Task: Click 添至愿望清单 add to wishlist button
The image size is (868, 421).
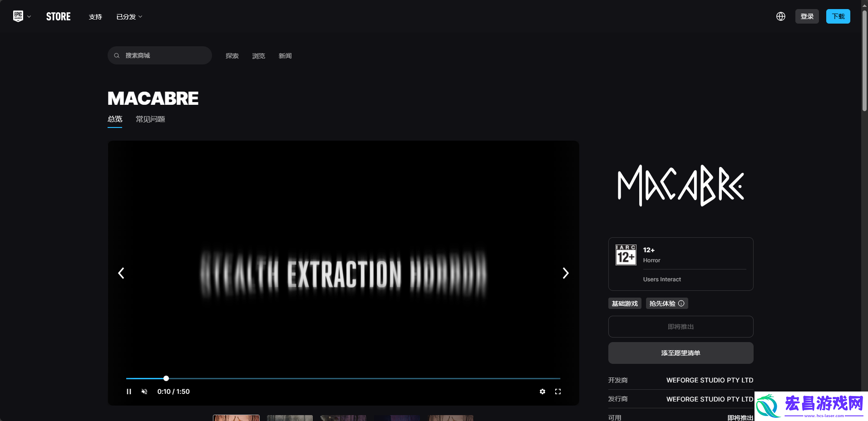Action: [x=681, y=353]
